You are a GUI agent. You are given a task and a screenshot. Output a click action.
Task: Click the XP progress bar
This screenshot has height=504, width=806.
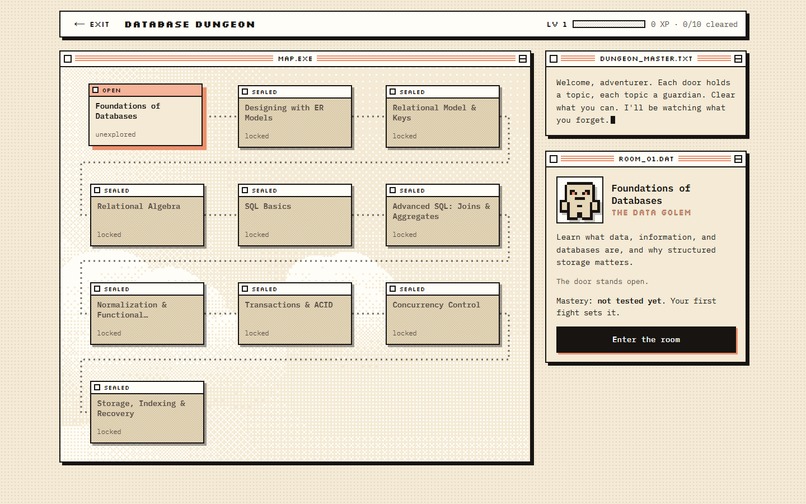(609, 24)
